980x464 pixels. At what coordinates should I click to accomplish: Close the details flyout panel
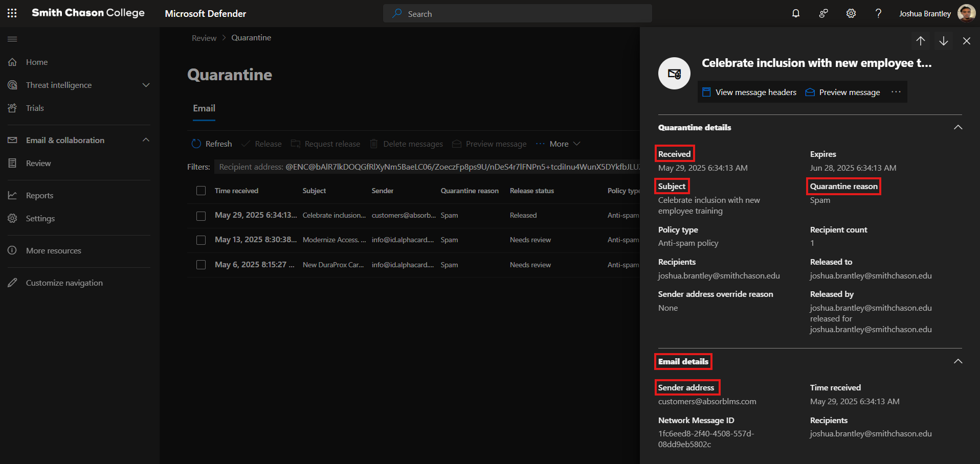pyautogui.click(x=967, y=41)
